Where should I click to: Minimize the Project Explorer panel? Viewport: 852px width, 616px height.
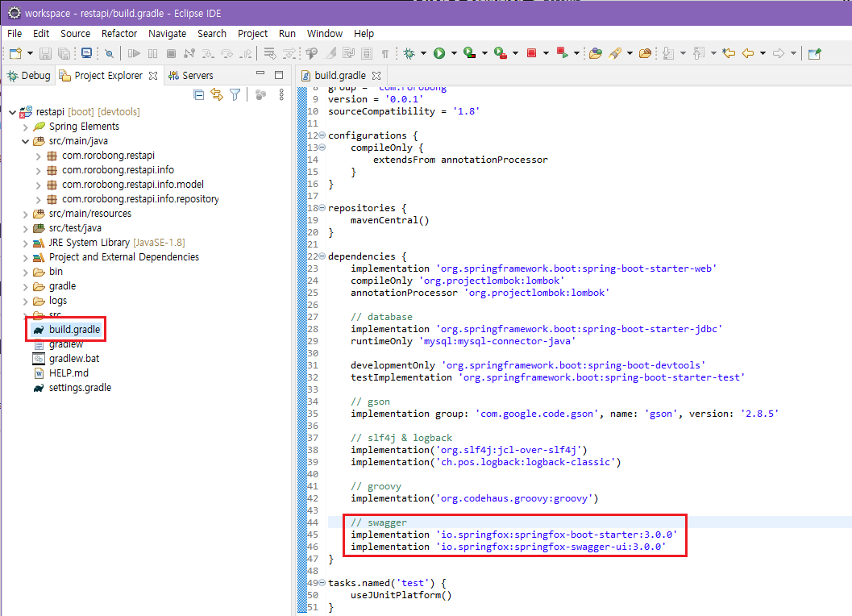pos(260,74)
